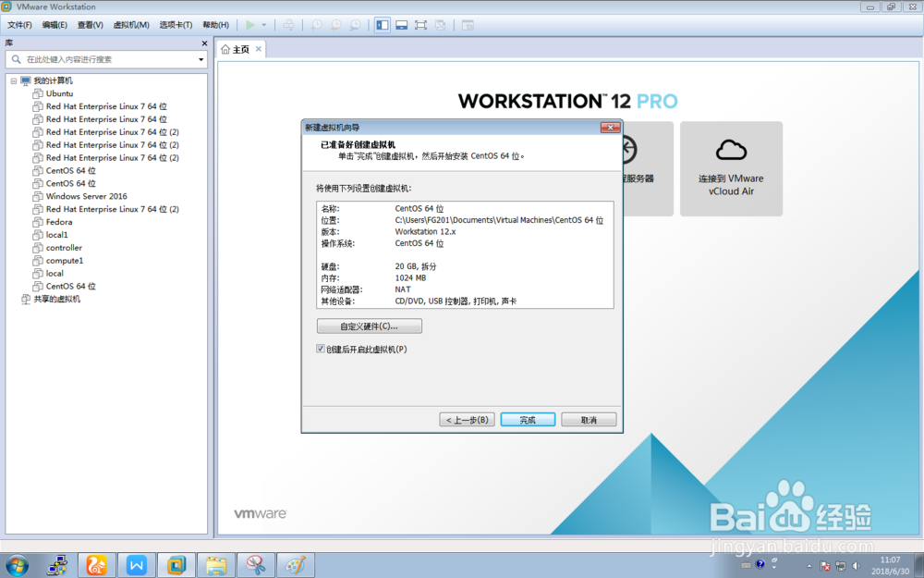Open the 选项卡(T) menu

[176, 25]
